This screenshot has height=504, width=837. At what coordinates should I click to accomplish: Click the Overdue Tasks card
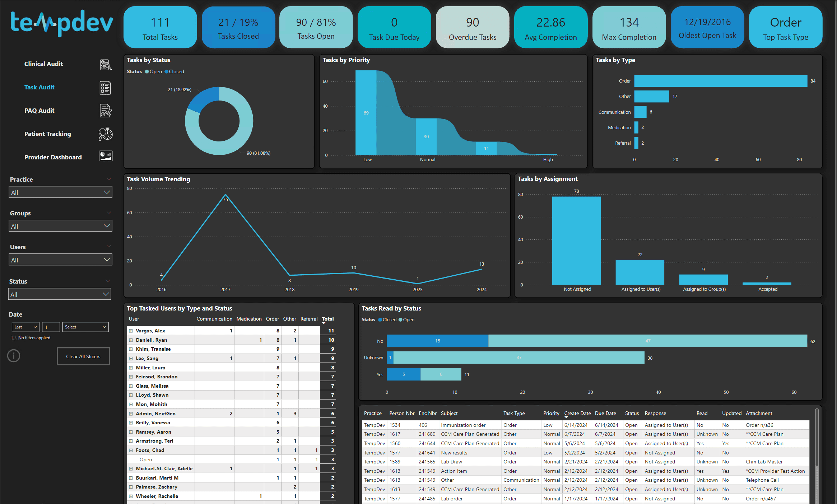pos(473,27)
